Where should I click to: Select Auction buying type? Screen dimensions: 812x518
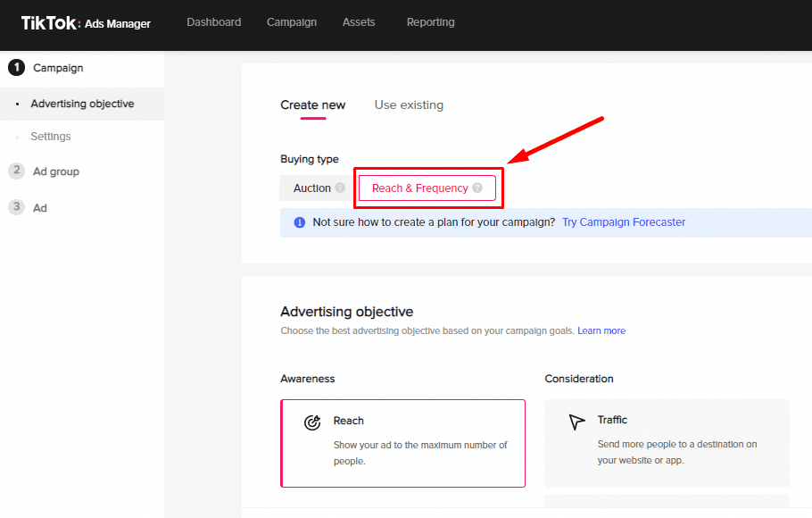[312, 188]
